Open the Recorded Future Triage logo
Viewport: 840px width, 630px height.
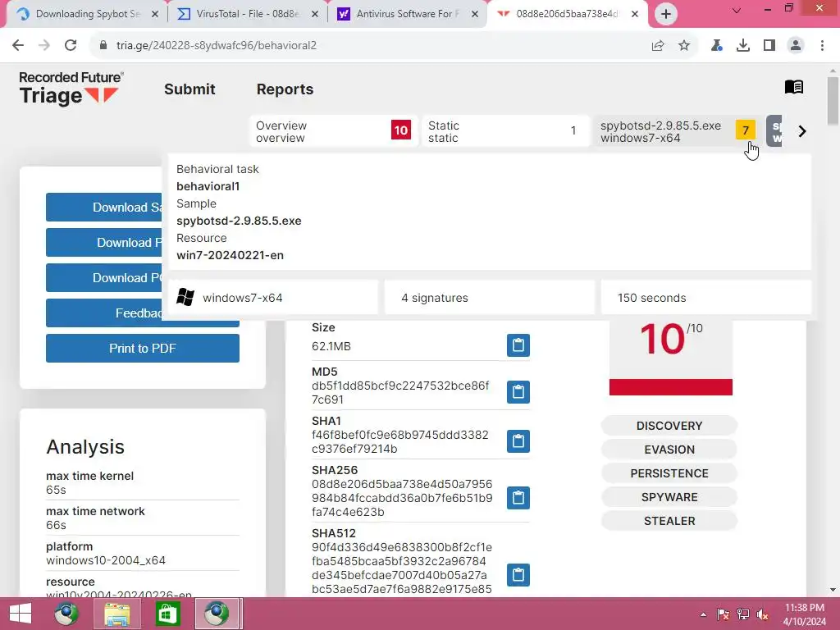click(71, 89)
